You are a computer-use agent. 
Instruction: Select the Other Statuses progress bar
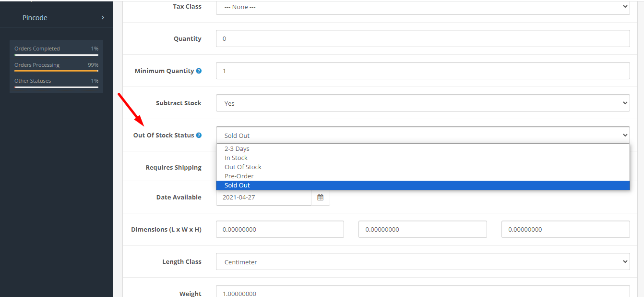point(56,87)
